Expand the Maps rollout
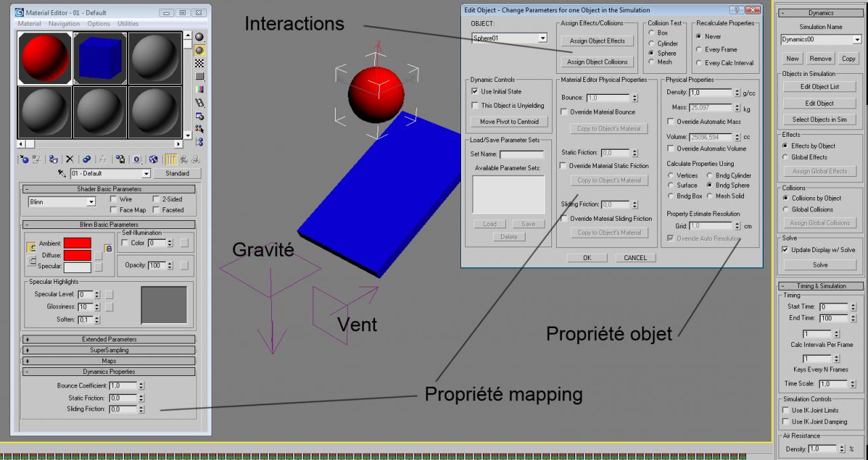 coord(109,361)
